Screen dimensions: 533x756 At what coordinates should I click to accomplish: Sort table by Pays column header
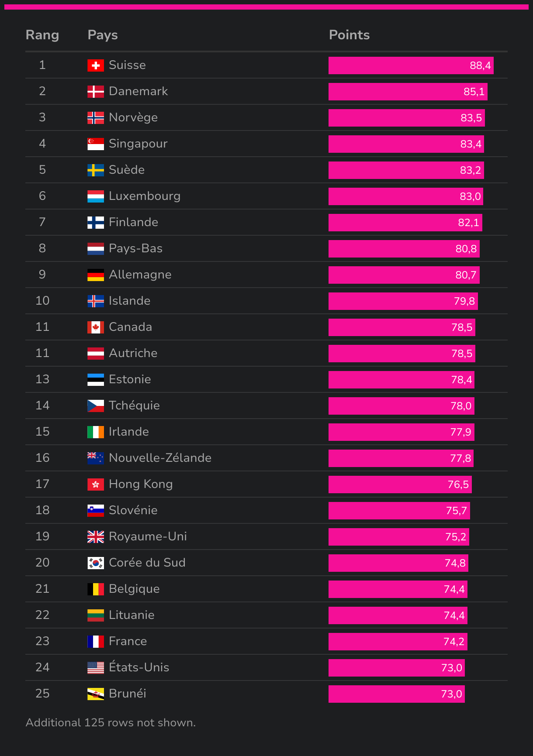[103, 35]
